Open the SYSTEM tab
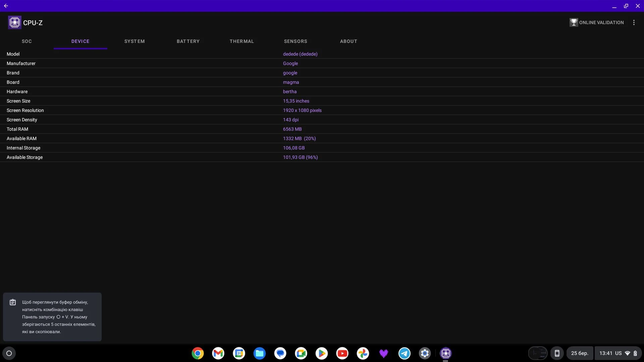This screenshot has width=644, height=362. (x=135, y=41)
